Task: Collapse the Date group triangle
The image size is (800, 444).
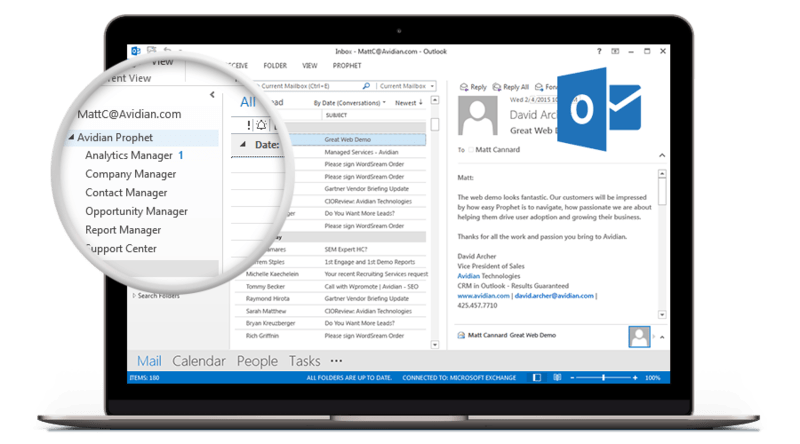Action: pyautogui.click(x=243, y=144)
